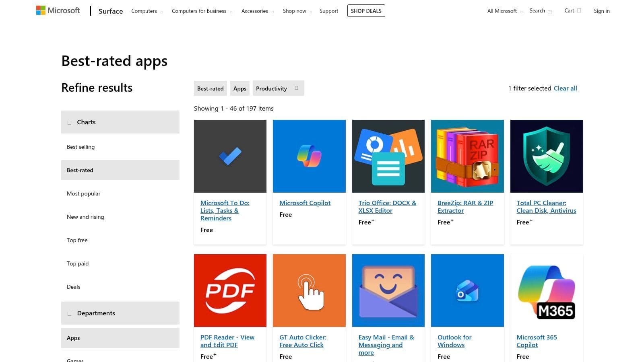Open the Trio Office app icon
Image resolution: width=644 pixels, height=362 pixels.
[388, 156]
